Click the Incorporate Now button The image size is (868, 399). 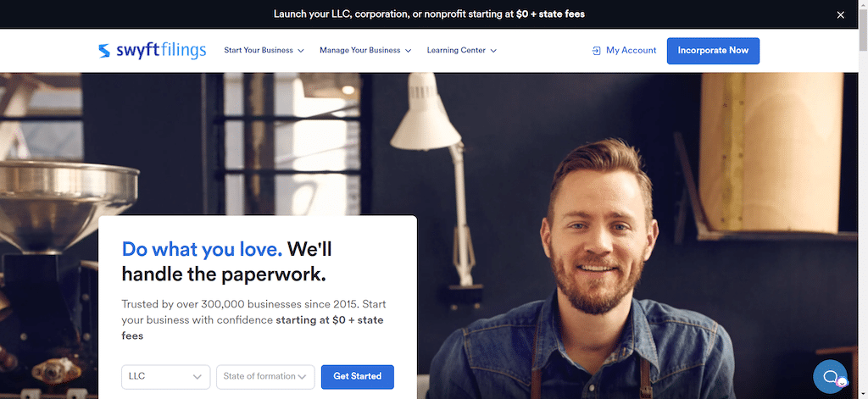pyautogui.click(x=713, y=51)
